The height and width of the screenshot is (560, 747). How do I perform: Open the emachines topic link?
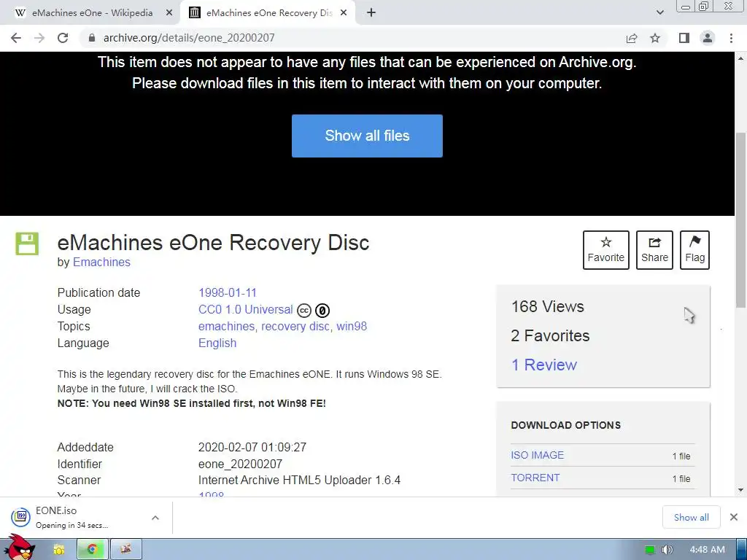tap(226, 326)
